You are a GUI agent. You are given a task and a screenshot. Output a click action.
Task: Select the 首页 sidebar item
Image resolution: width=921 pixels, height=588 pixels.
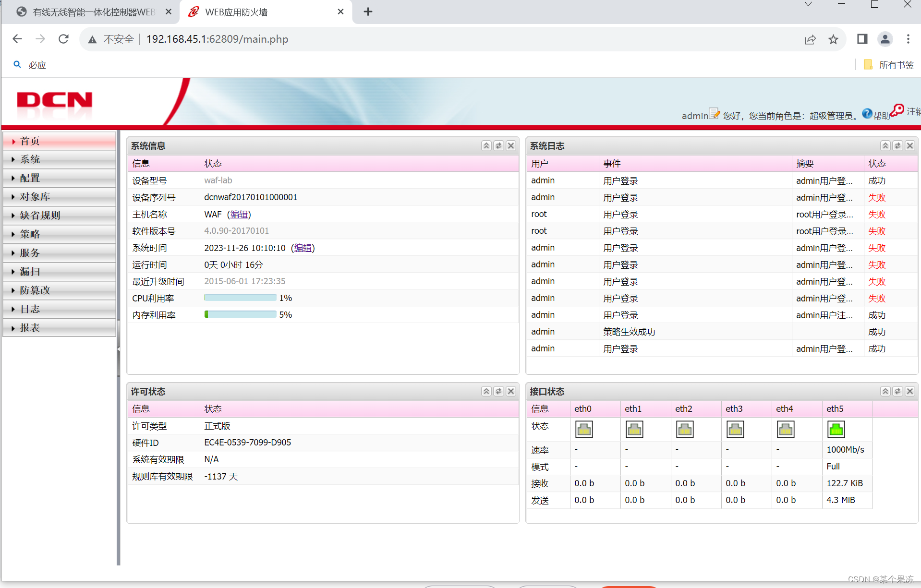point(29,141)
